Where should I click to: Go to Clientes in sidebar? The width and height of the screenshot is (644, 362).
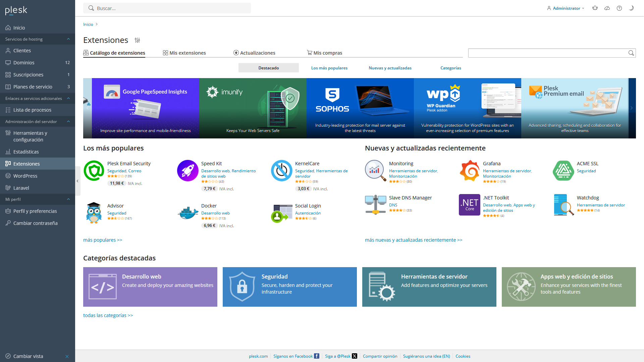(38, 51)
